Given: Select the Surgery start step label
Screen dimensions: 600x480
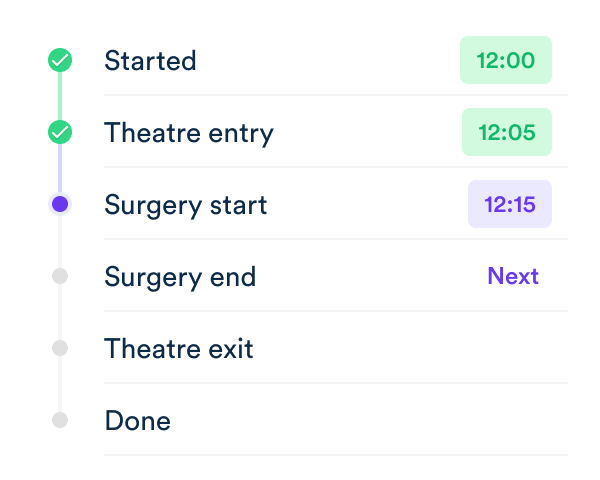Looking at the screenshot, I should [x=186, y=206].
